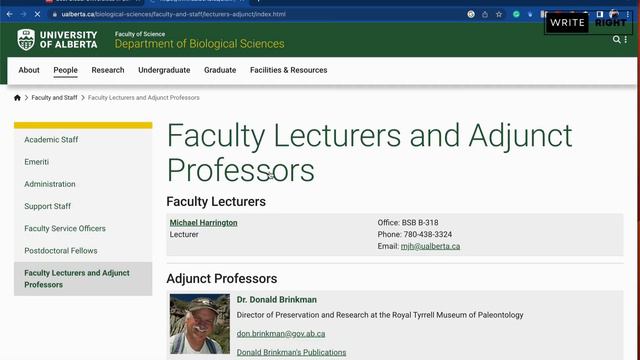Select Administration in sidebar
This screenshot has height=360, width=640.
pos(50,184)
